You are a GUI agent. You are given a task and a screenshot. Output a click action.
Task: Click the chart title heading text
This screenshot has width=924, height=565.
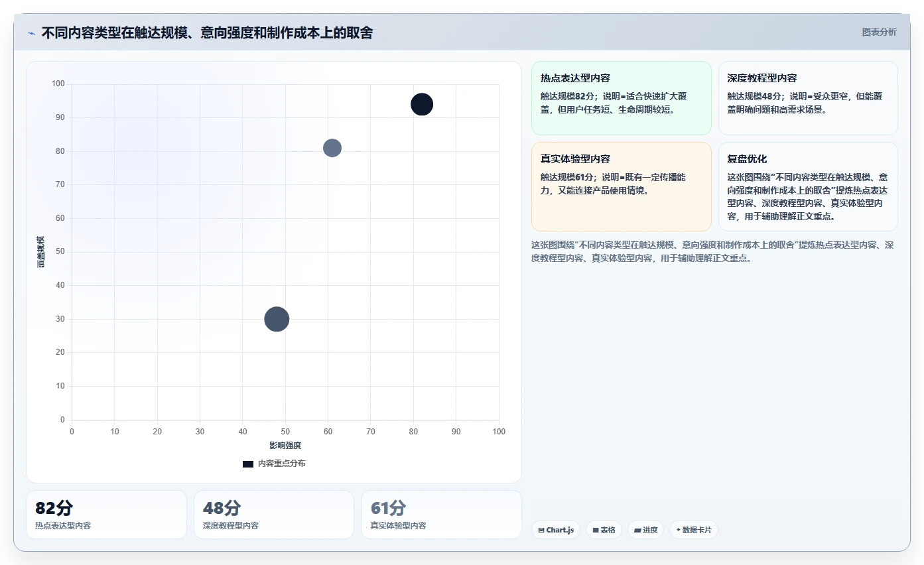point(207,32)
